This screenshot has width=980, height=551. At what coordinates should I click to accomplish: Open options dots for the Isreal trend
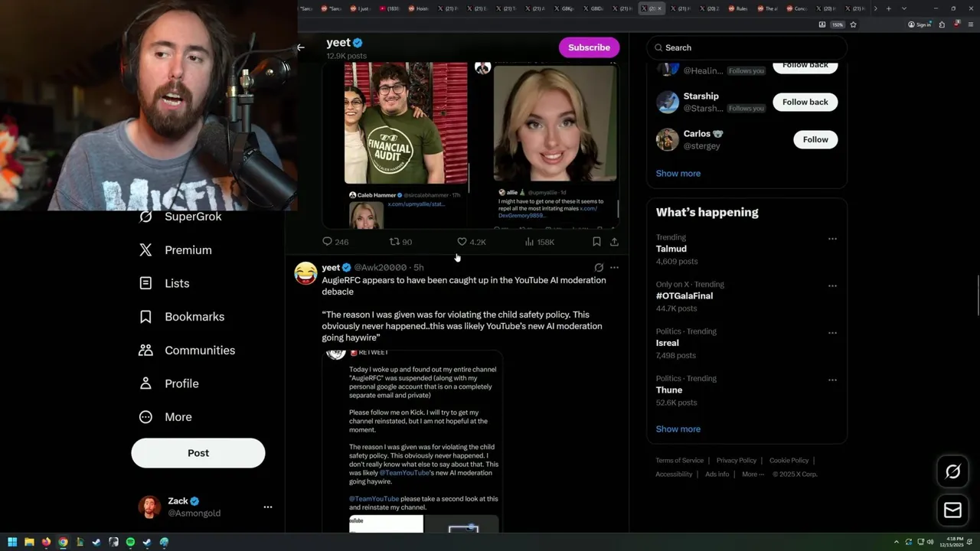coord(832,333)
